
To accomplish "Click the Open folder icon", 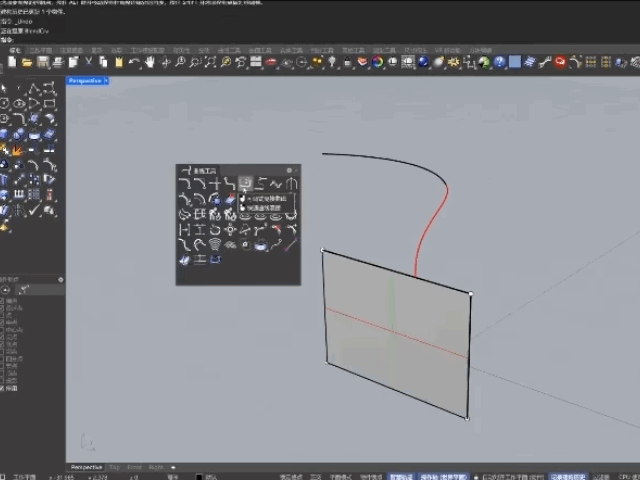I will coord(28,62).
